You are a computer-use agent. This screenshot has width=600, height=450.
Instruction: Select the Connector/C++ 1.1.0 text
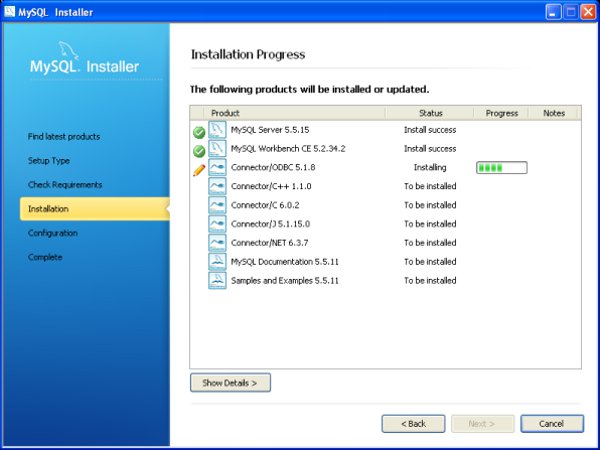(x=271, y=186)
